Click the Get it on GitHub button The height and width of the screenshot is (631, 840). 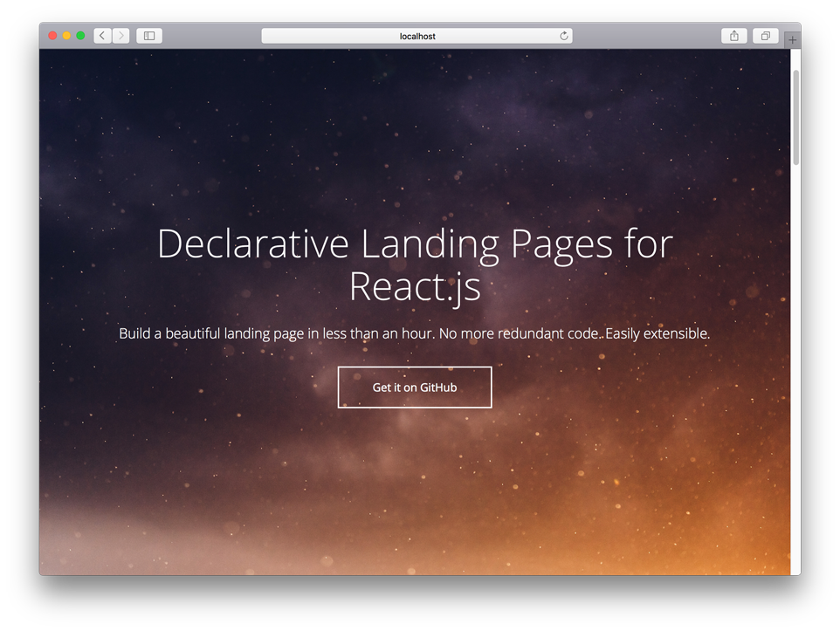point(415,388)
